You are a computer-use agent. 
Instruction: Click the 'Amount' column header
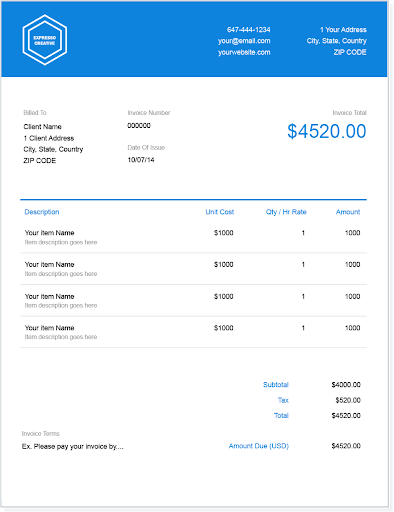pos(348,212)
